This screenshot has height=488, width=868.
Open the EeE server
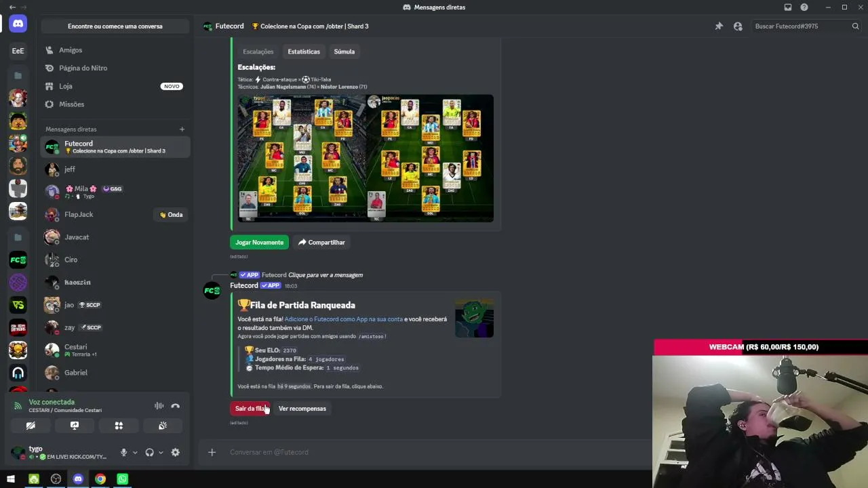pos(18,51)
